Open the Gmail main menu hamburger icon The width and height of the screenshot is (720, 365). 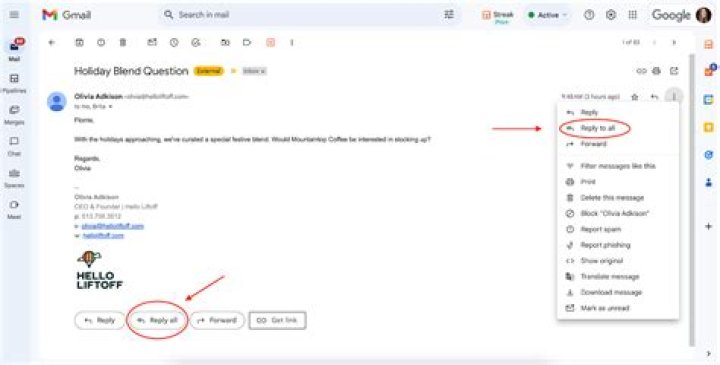click(14, 15)
